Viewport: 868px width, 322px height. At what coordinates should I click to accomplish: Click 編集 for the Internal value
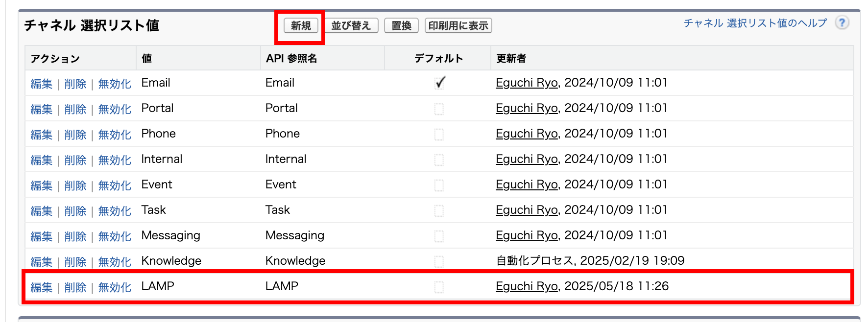tap(41, 160)
